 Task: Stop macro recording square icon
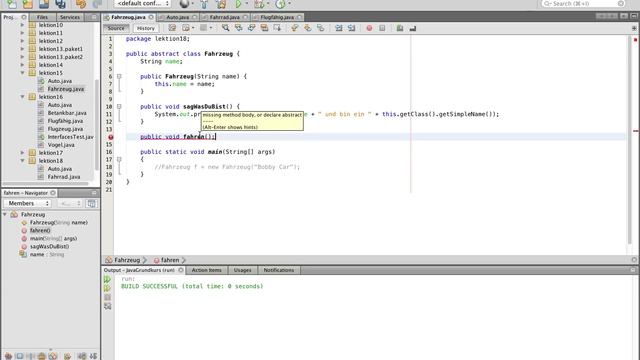point(382,28)
